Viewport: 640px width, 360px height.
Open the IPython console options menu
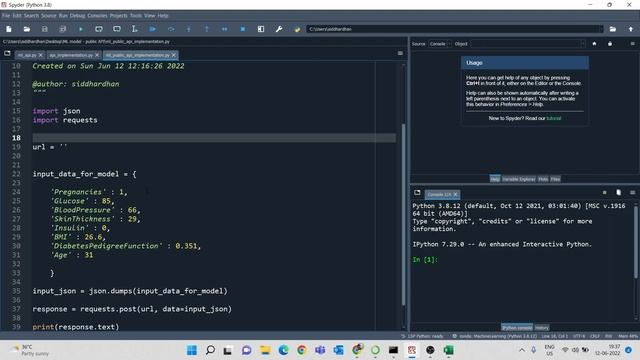632,193
